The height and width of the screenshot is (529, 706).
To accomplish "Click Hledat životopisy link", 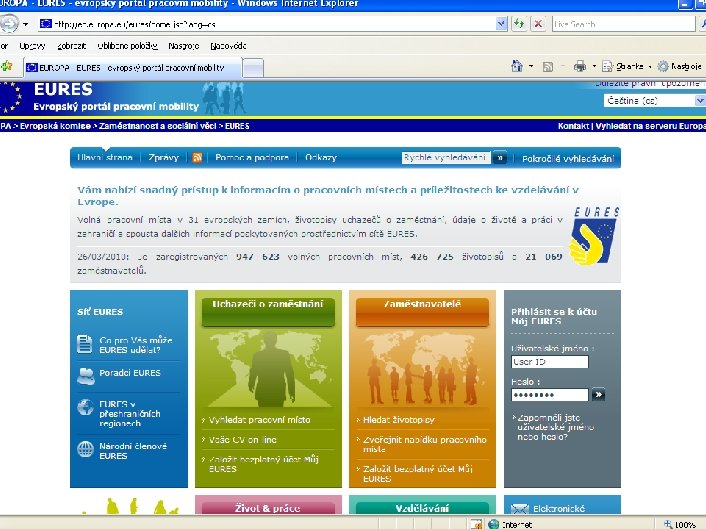I will [x=398, y=420].
